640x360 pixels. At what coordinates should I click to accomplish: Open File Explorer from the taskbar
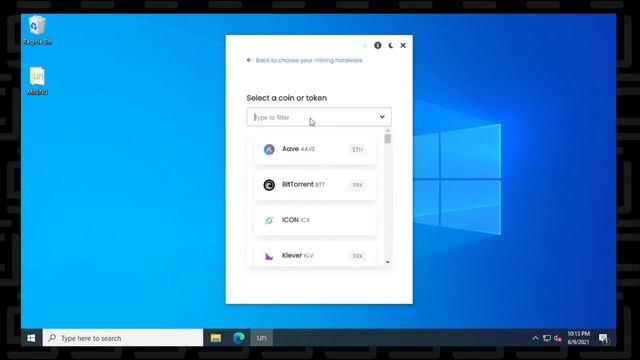point(216,338)
